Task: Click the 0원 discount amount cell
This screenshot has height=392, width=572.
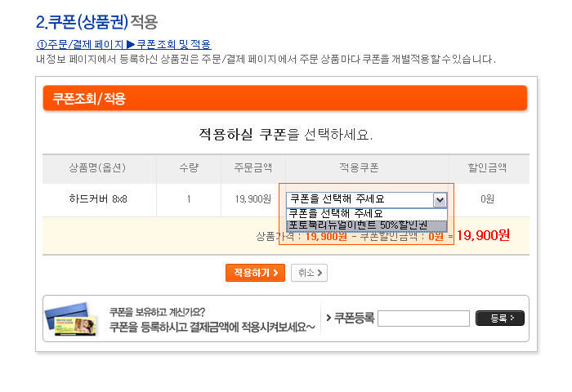Action: (x=487, y=198)
